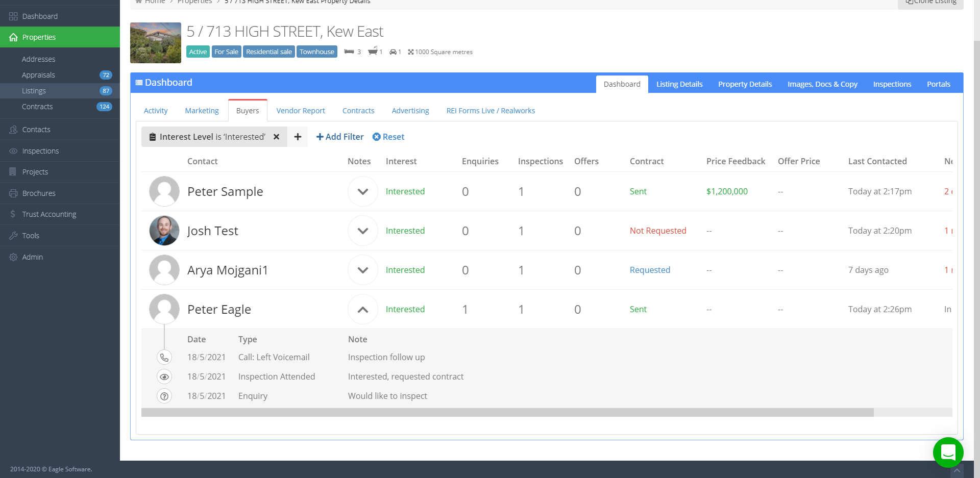Click the horizontal scrollbar under buyers table
Viewport: 980px width, 478px height.
coord(507,412)
